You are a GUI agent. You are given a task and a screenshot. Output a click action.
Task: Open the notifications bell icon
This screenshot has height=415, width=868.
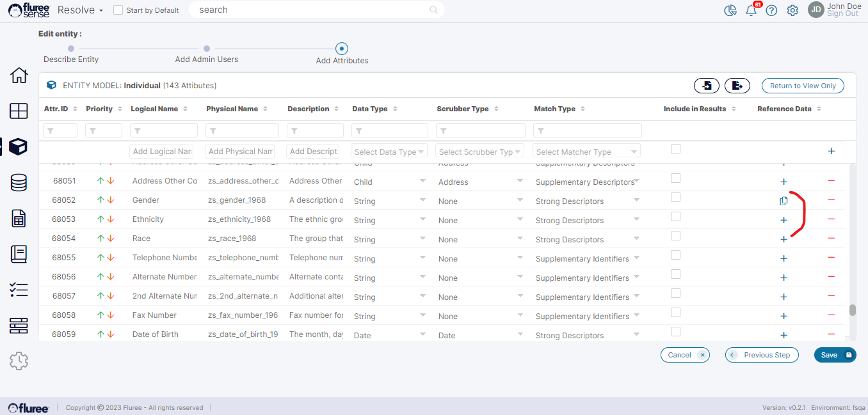[x=751, y=10]
